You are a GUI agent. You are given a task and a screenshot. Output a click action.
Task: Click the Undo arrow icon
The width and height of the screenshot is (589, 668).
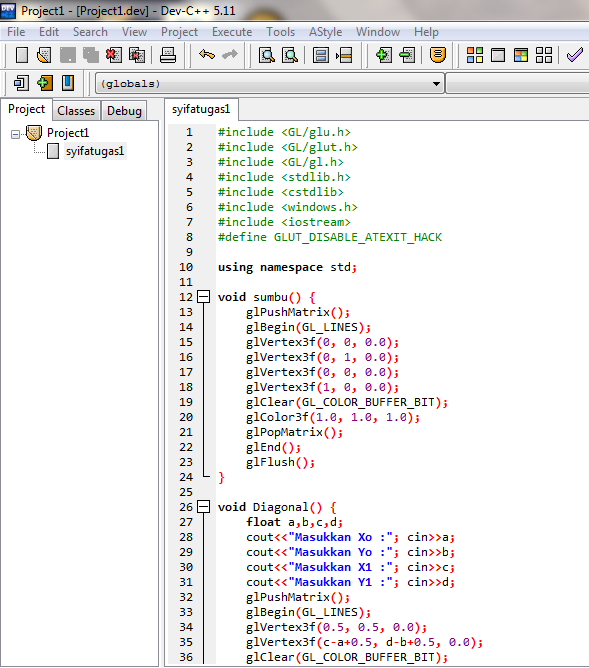[x=207, y=55]
